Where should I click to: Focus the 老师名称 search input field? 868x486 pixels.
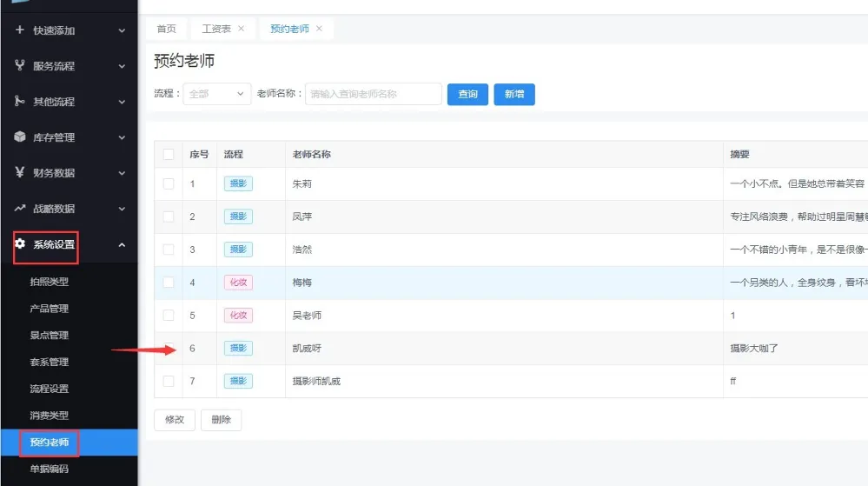[374, 94]
